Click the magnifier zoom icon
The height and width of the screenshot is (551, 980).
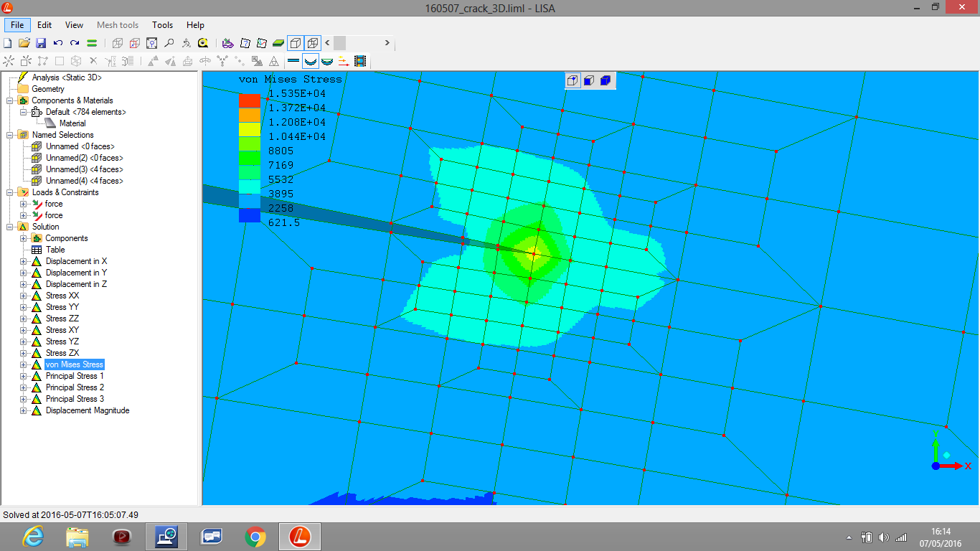(x=169, y=43)
